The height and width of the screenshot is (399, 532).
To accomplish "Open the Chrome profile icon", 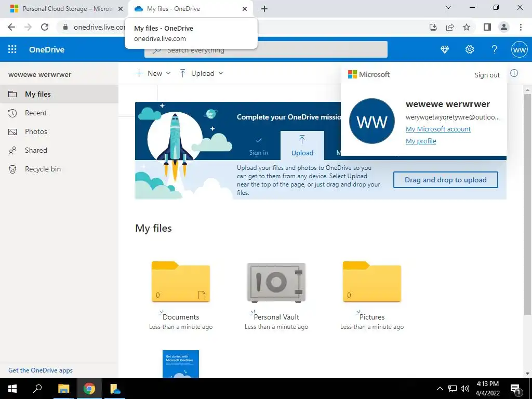I will (504, 27).
